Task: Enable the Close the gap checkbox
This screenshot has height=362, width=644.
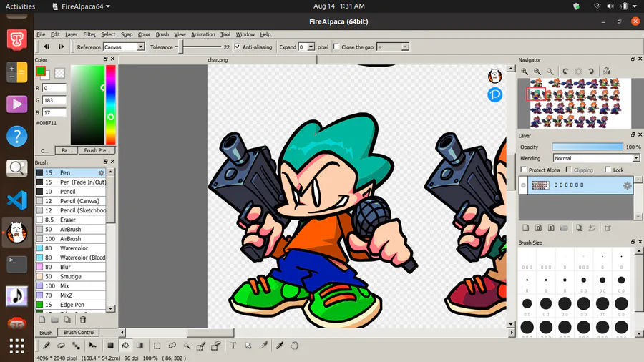Action: (336, 47)
